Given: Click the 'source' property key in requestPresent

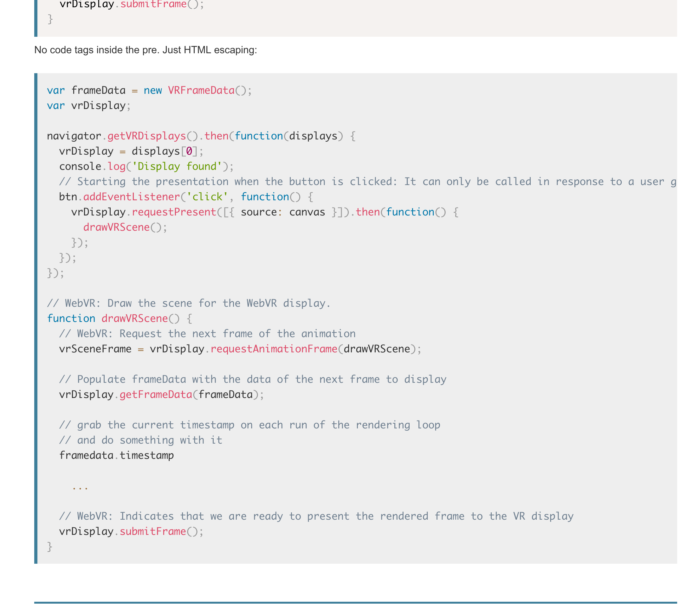Looking at the screenshot, I should (x=259, y=212).
